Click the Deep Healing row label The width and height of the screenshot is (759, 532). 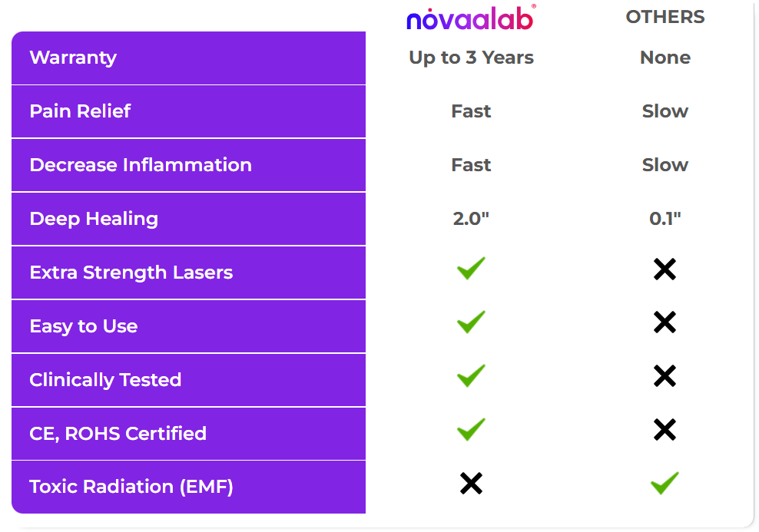coord(94,219)
